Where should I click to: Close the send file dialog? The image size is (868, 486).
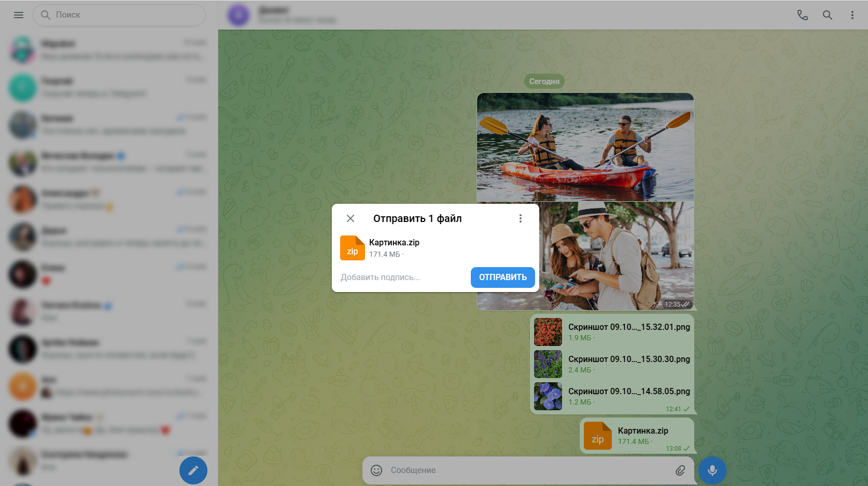(351, 218)
